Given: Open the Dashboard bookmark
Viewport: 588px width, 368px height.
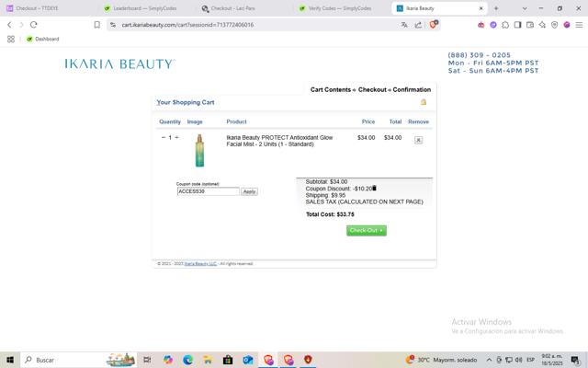Looking at the screenshot, I should point(43,39).
